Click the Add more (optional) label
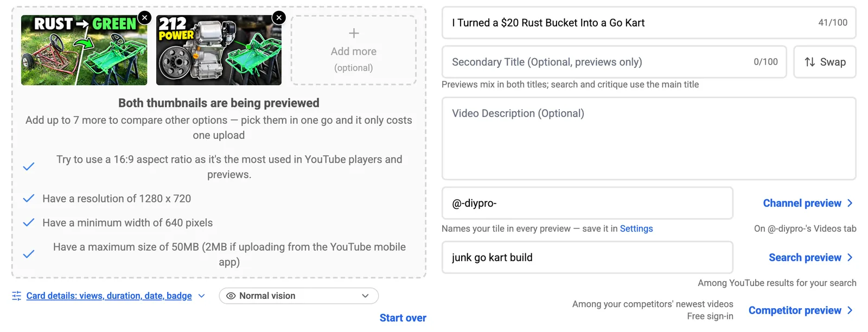 354,59
